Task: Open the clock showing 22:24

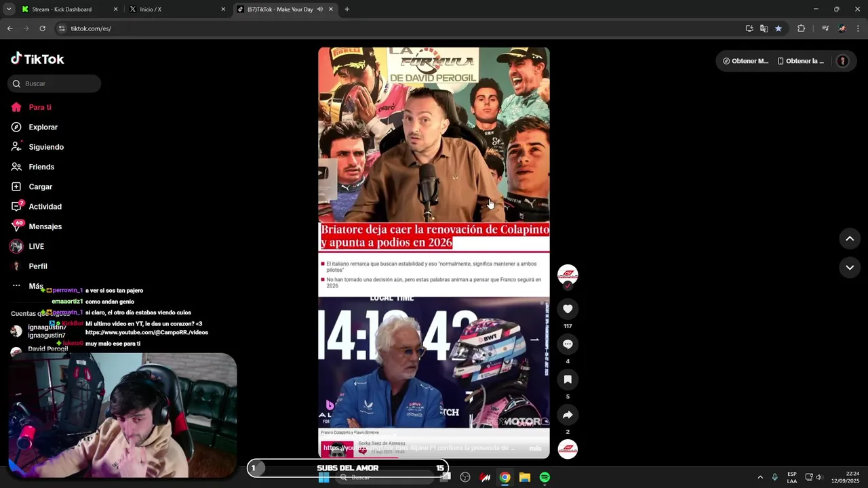Action: pyautogui.click(x=844, y=478)
